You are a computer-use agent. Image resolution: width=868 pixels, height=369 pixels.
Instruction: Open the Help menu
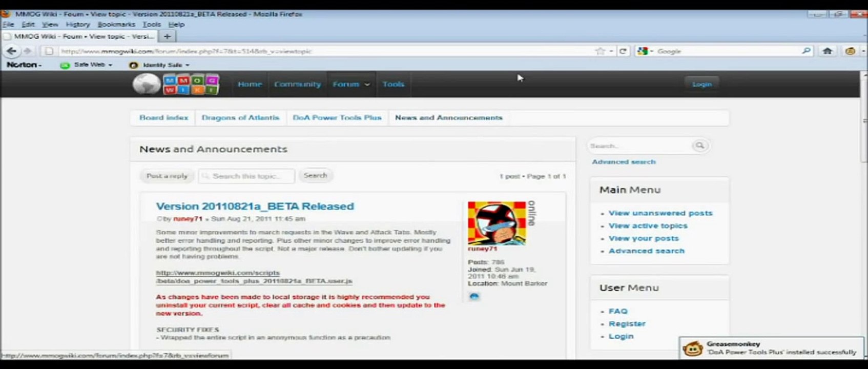176,25
